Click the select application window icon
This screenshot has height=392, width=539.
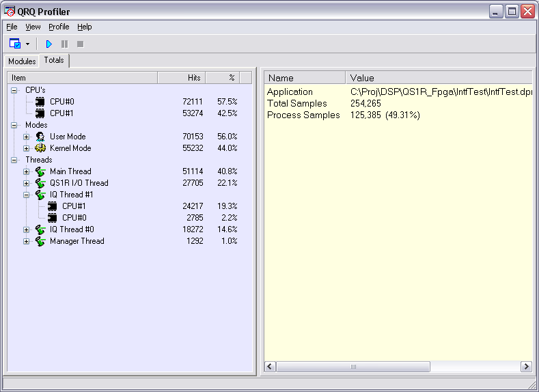coord(14,44)
